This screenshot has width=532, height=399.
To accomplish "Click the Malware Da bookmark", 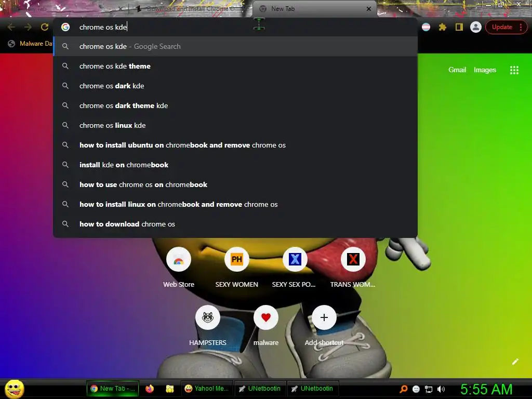I will [30, 44].
